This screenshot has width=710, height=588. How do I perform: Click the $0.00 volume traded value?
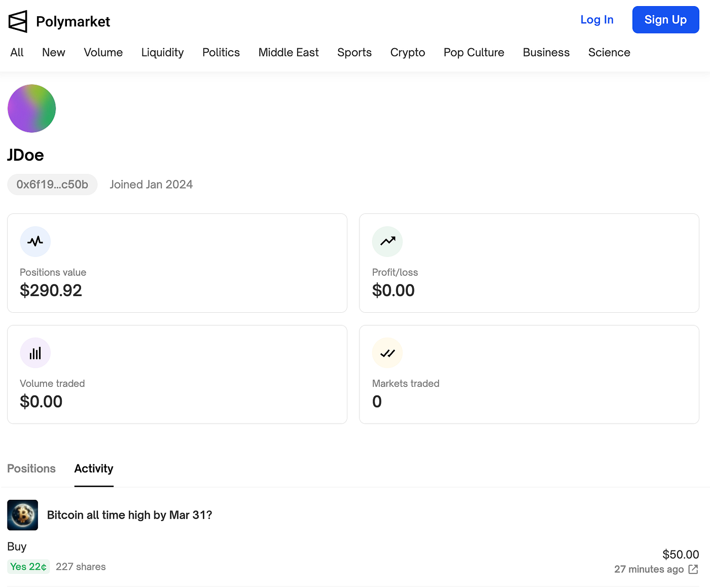coord(41,401)
